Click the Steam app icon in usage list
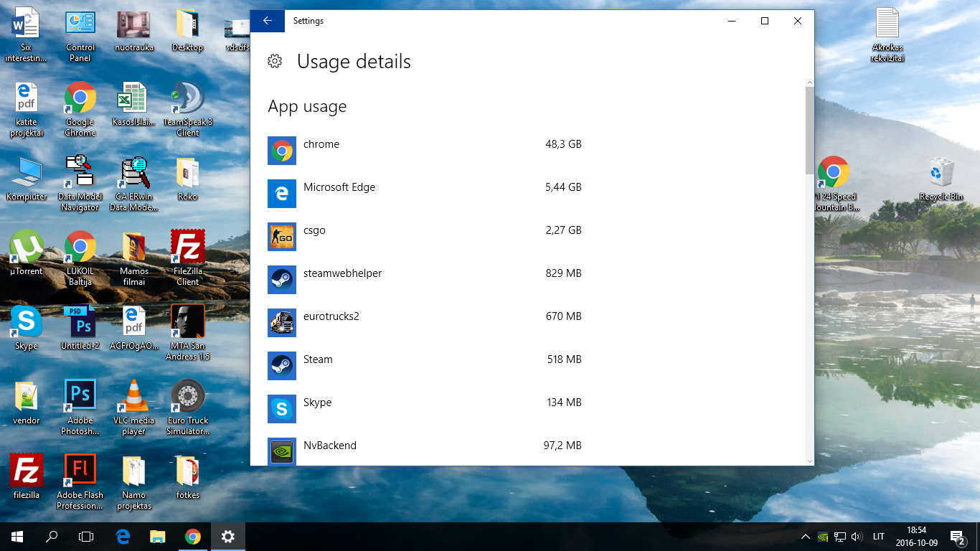Viewport: 980px width, 551px height. pyautogui.click(x=281, y=366)
